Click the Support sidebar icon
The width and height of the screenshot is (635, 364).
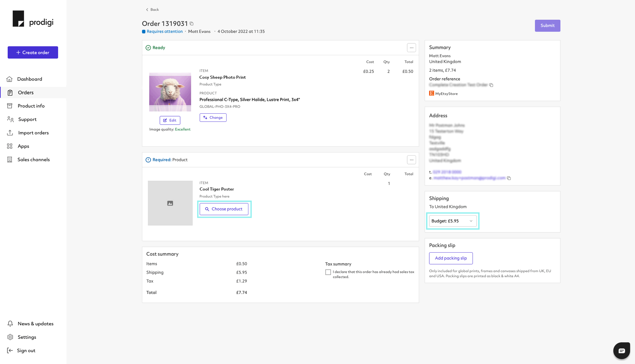(x=11, y=119)
